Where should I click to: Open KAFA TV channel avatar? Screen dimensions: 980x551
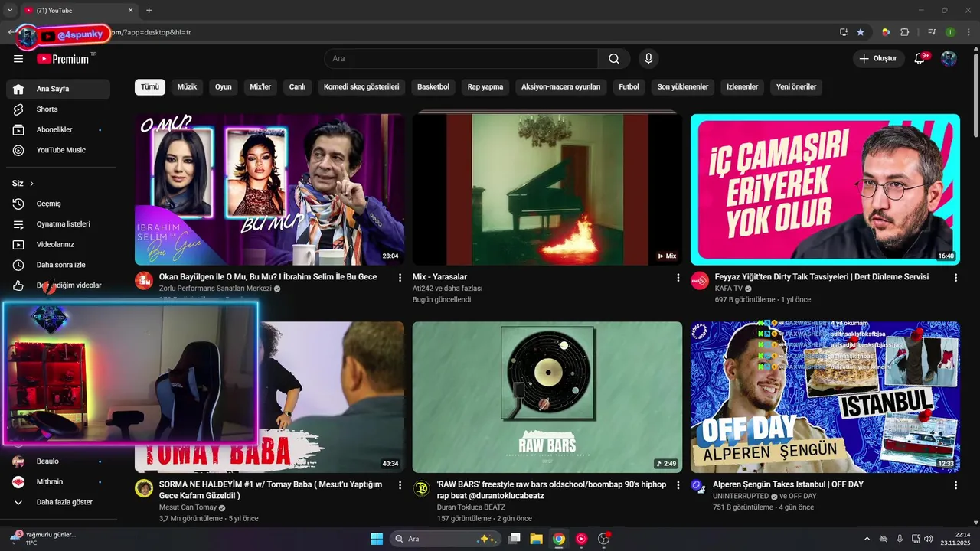(700, 281)
